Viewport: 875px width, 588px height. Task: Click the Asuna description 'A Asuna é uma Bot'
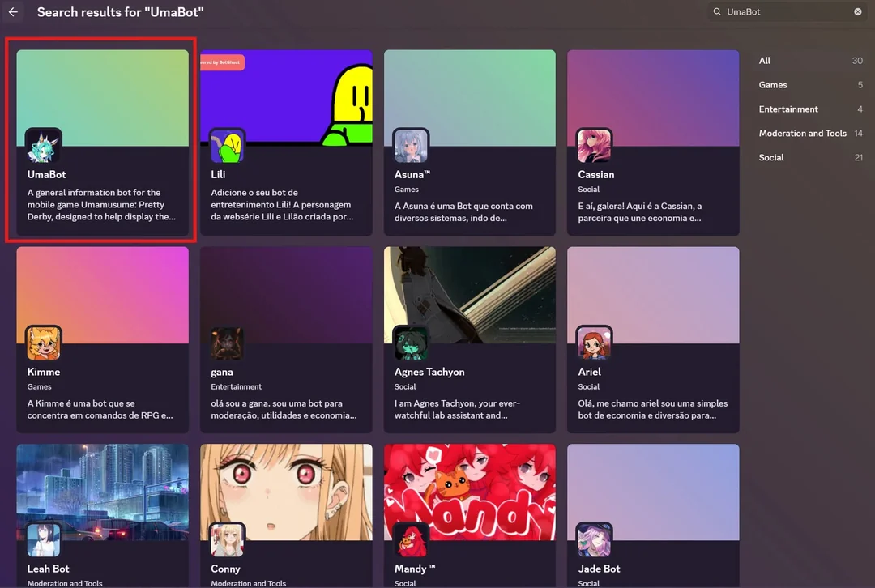click(x=463, y=212)
